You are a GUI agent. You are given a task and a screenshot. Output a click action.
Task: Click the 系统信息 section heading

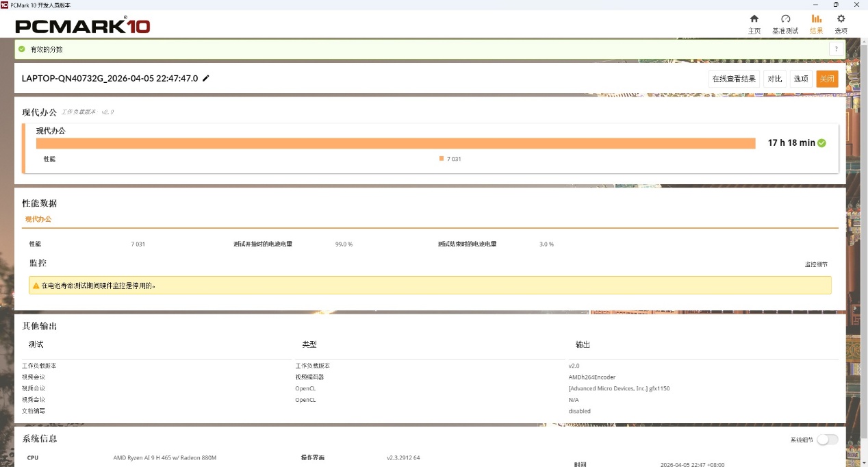click(x=40, y=438)
